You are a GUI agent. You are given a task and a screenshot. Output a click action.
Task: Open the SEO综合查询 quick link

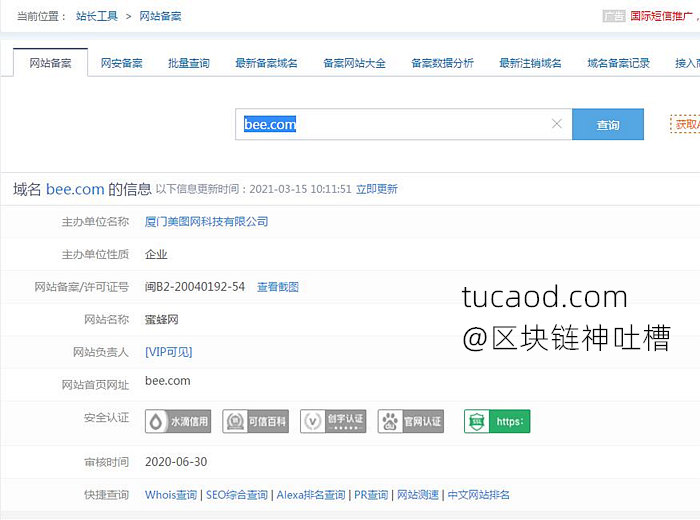(x=237, y=495)
